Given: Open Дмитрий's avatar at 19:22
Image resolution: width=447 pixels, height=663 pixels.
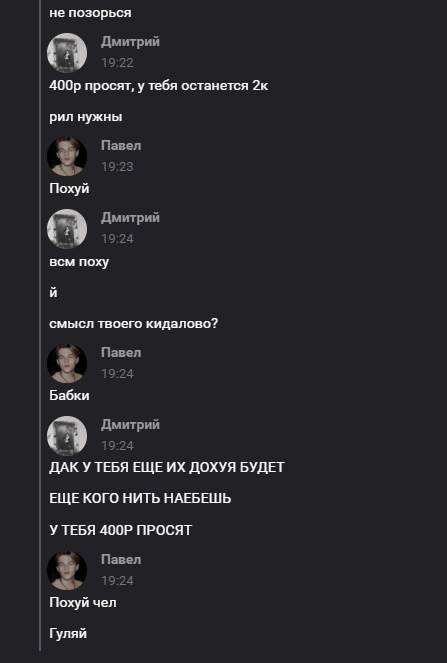Looking at the screenshot, I should (x=67, y=53).
